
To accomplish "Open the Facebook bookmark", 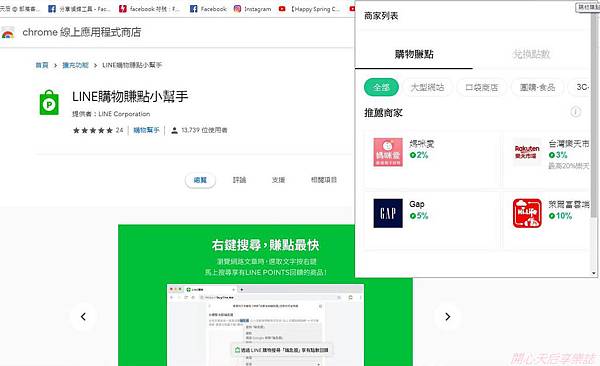I will [x=208, y=8].
